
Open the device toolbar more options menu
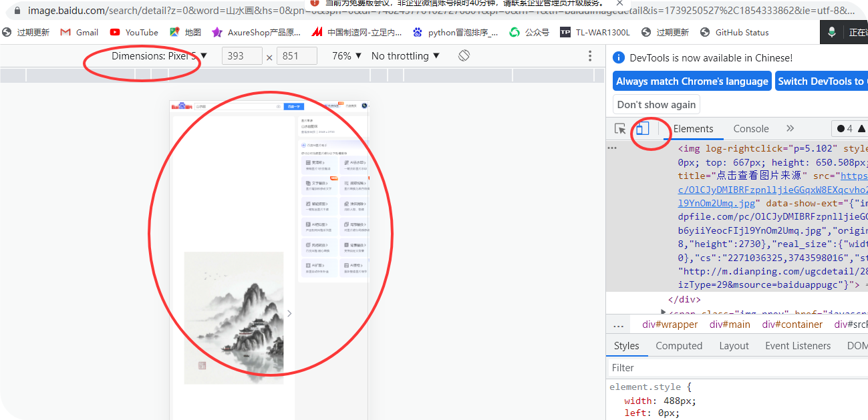click(x=590, y=56)
